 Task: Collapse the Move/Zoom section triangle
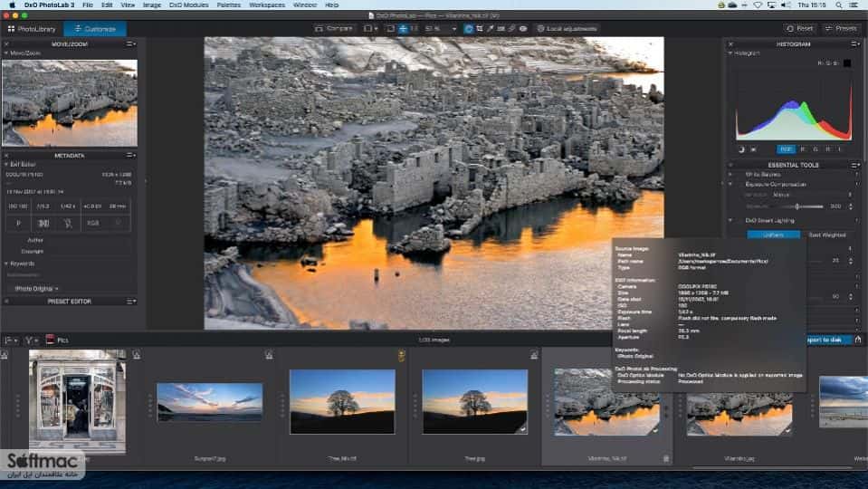coord(6,53)
